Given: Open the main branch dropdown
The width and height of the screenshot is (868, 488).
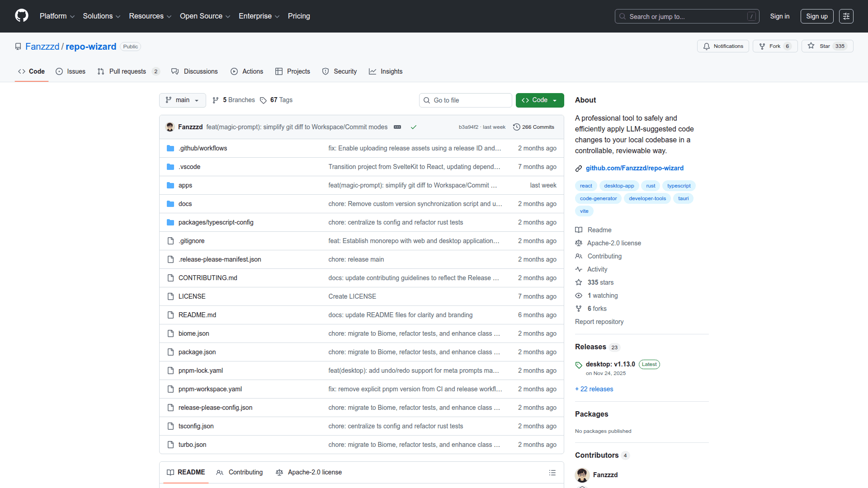Looking at the screenshot, I should (182, 100).
